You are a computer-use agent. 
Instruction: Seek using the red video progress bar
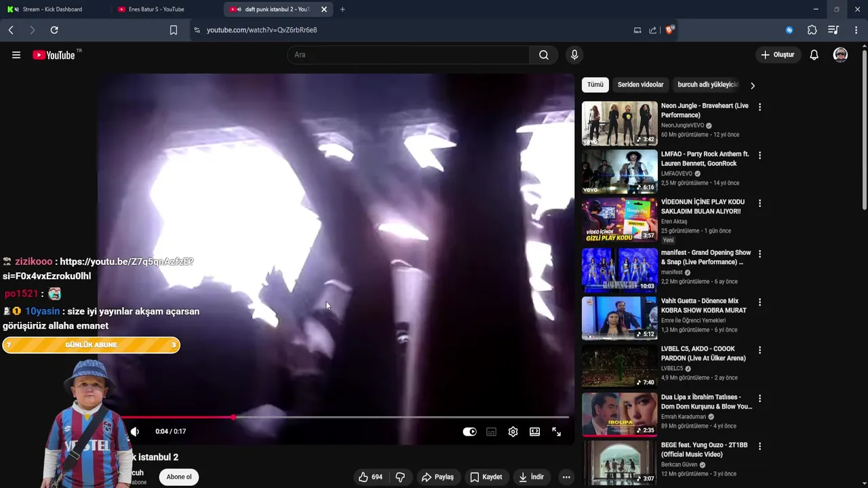346,418
